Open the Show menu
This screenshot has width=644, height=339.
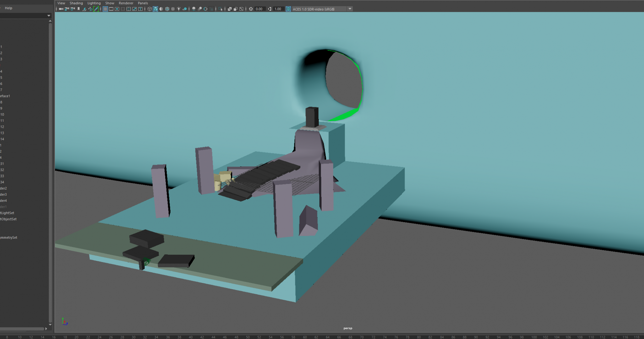(110, 3)
